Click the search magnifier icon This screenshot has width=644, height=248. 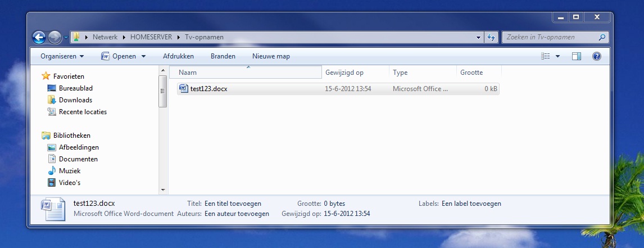pos(602,38)
